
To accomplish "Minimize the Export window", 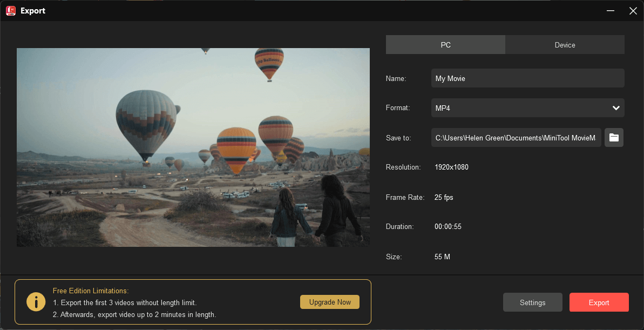I will click(611, 11).
